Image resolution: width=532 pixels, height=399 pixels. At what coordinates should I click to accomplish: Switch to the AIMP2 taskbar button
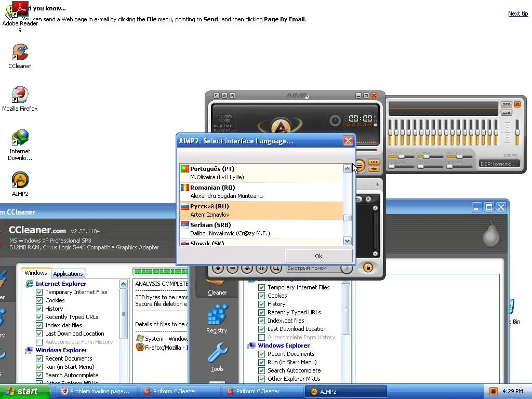[346, 391]
